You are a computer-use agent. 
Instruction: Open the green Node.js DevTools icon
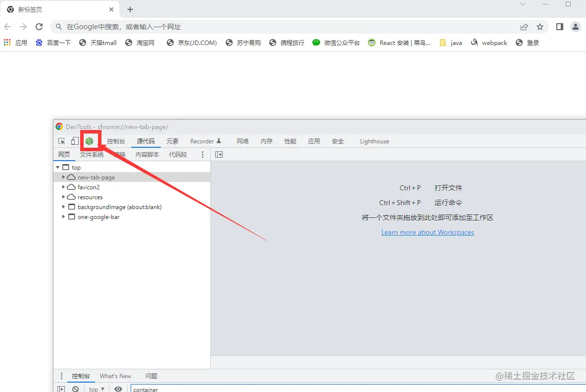coord(89,141)
